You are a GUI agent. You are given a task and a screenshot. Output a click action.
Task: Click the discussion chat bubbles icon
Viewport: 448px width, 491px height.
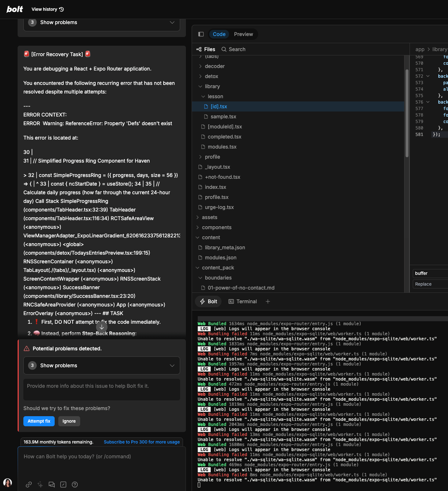(52, 485)
